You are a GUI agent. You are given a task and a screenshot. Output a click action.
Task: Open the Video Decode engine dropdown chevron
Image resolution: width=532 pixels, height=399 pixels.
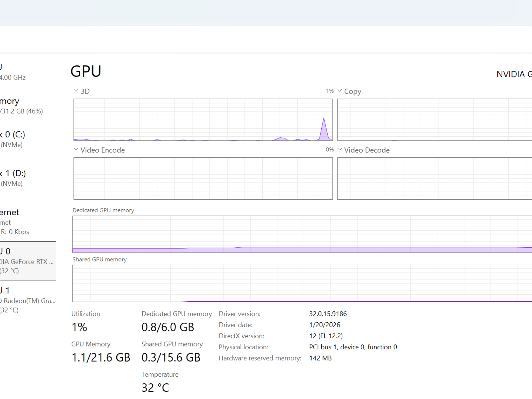(x=340, y=150)
